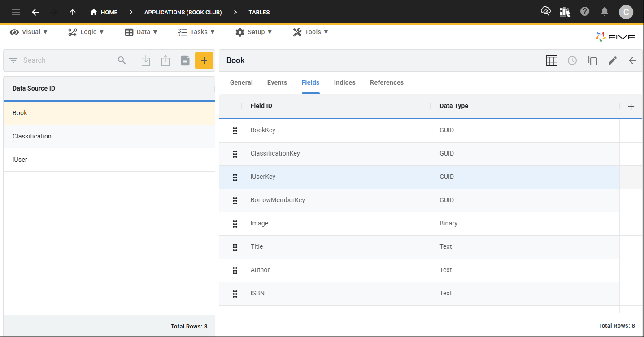Switch to the Events tab
The width and height of the screenshot is (644, 337).
point(277,82)
